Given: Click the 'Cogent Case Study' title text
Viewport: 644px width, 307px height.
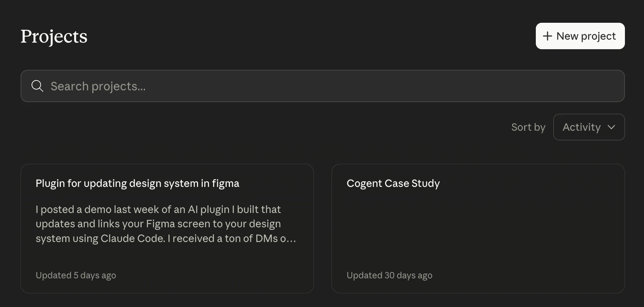Looking at the screenshot, I should coord(393,183).
